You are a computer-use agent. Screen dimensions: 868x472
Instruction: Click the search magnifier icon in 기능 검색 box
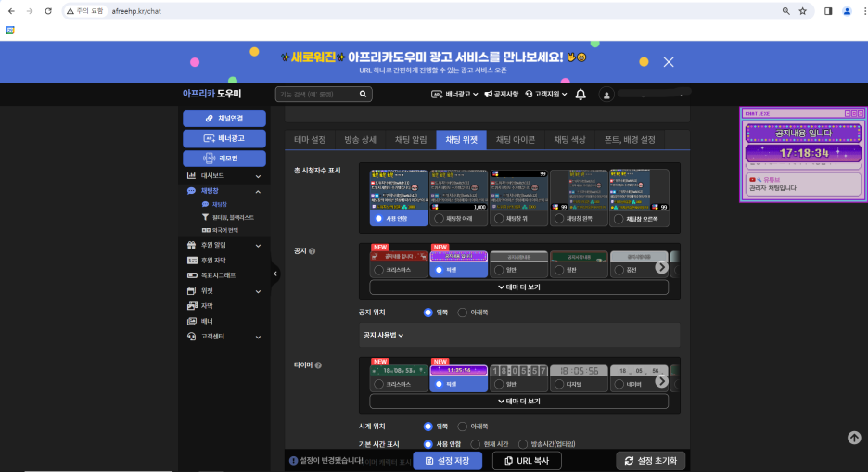coord(364,94)
